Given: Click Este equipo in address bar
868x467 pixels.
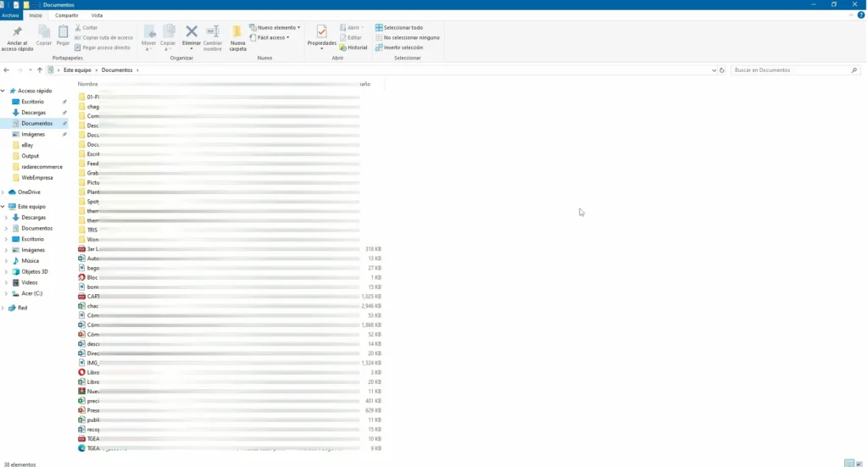Looking at the screenshot, I should (x=77, y=70).
